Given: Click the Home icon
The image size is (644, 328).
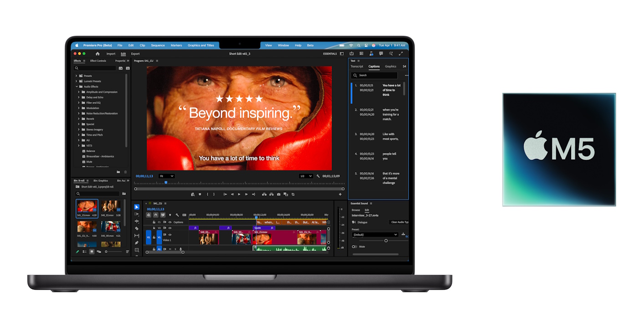Looking at the screenshot, I should coord(97,54).
